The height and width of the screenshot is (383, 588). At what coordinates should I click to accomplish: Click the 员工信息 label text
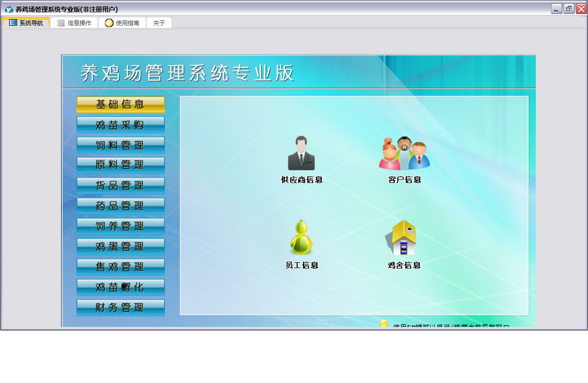[301, 265]
